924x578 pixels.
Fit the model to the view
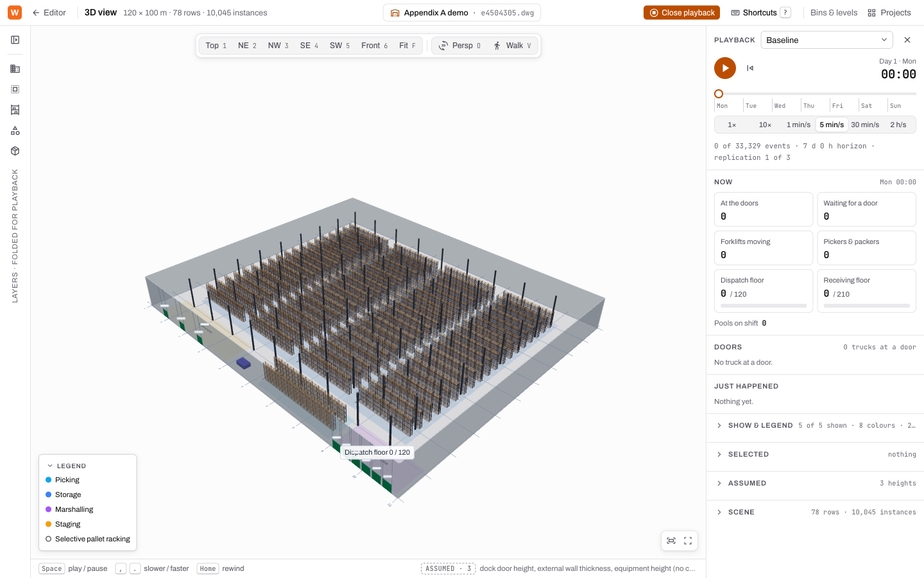[407, 46]
